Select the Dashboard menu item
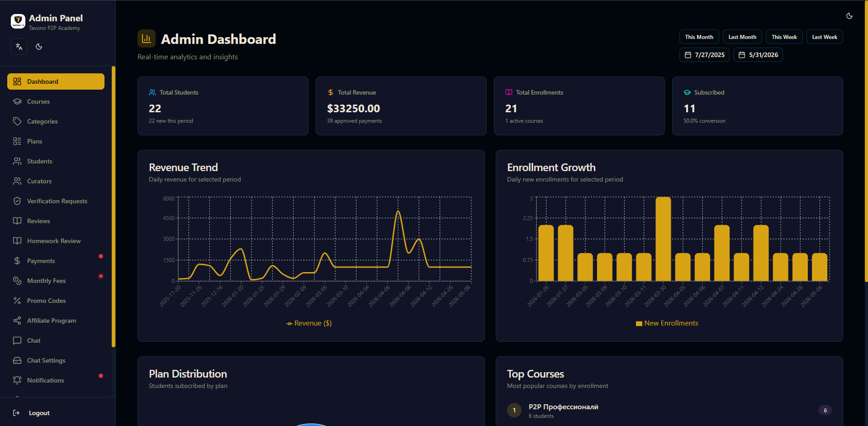 (56, 81)
